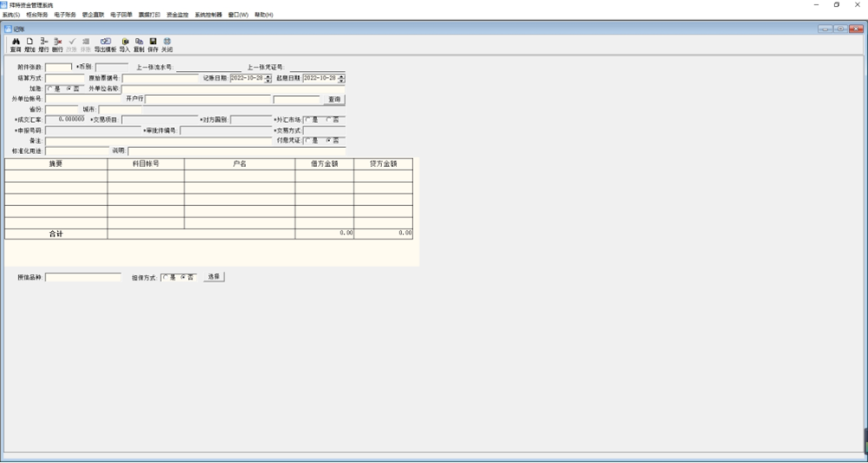This screenshot has width=868, height=463.
Task: Select 是 radio for 加急
Action: (49, 89)
